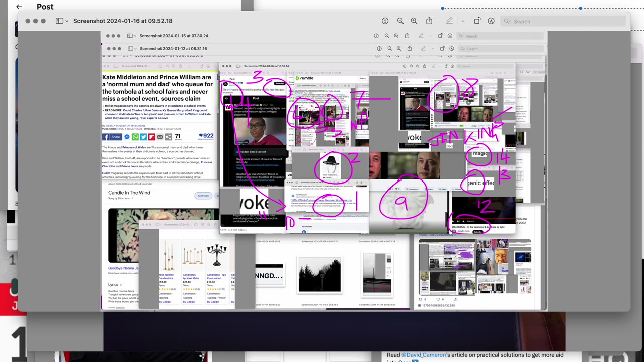Zoom in on the 08.31.16 window
Viewport: 644px width, 362px height.
(x=399, y=49)
